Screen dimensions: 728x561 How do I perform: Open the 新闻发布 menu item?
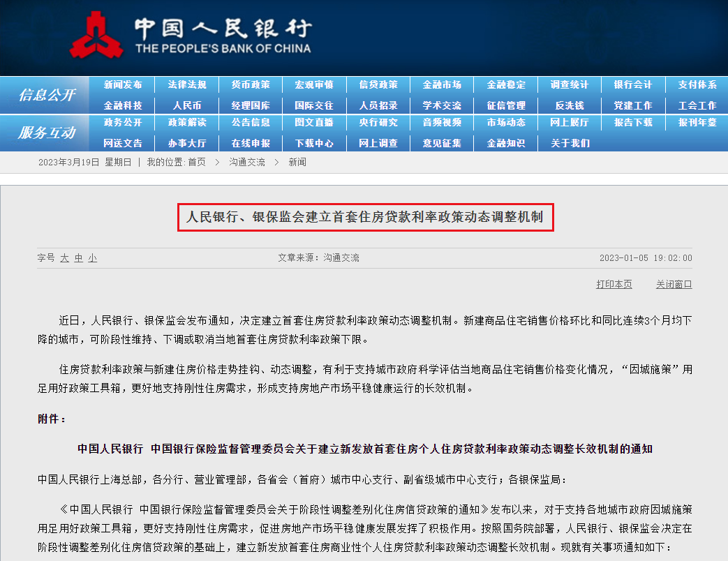click(x=121, y=84)
